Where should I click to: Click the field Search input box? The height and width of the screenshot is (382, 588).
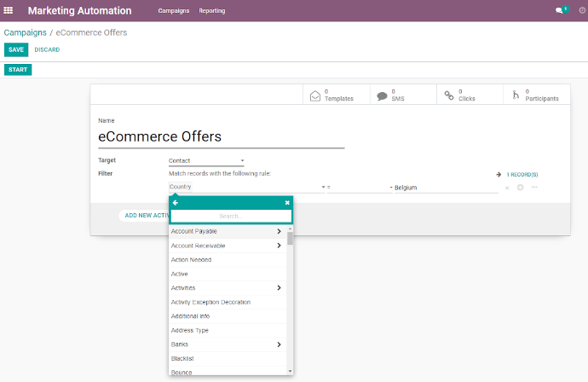point(229,217)
